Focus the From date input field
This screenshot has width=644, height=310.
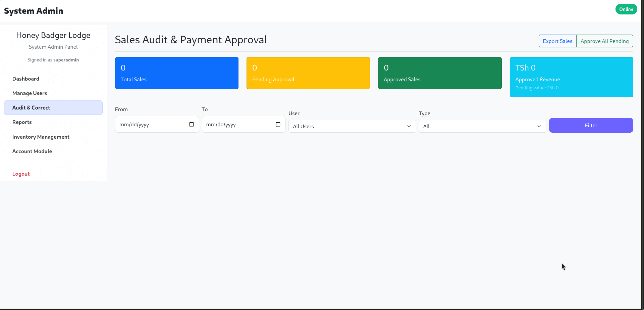click(151, 124)
